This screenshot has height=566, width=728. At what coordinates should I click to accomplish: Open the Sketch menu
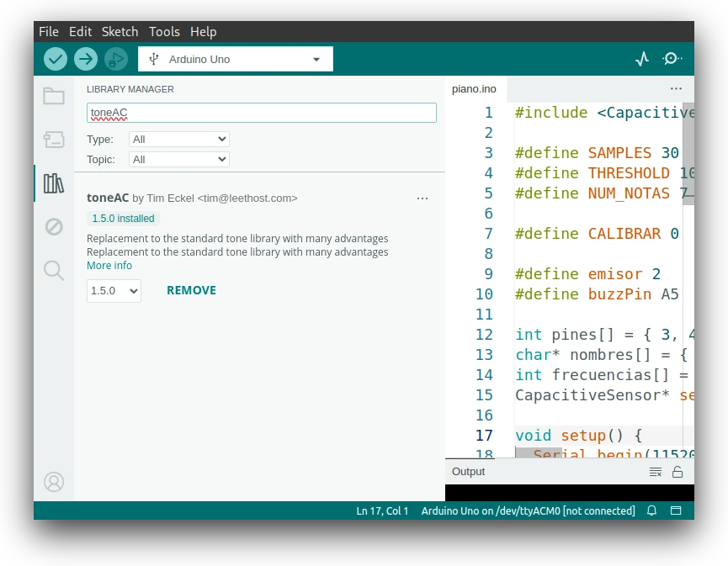120,31
